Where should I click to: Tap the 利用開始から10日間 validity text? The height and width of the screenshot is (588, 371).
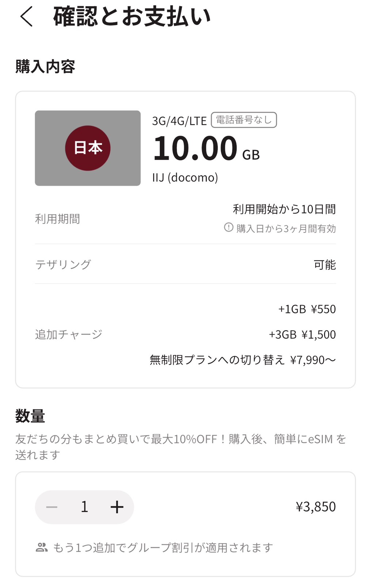[284, 209]
